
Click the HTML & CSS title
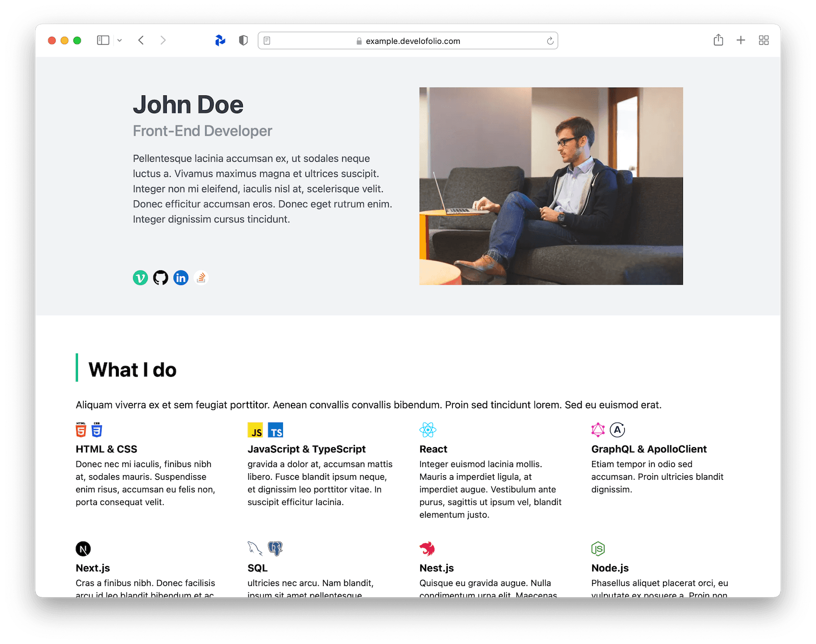coord(107,449)
